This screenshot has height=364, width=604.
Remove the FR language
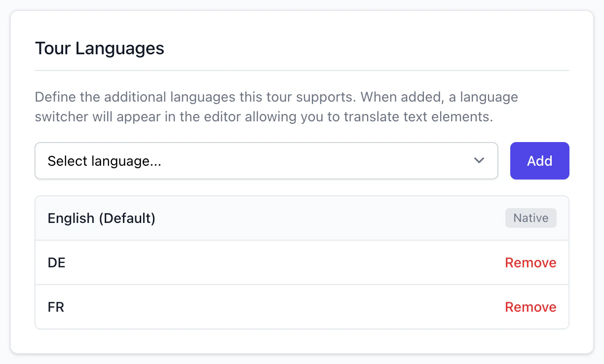point(530,307)
